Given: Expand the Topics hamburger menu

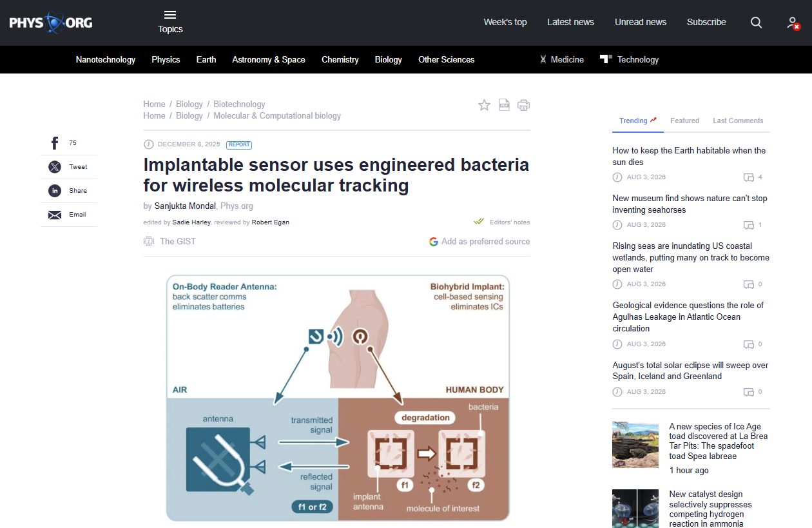Looking at the screenshot, I should tap(170, 22).
